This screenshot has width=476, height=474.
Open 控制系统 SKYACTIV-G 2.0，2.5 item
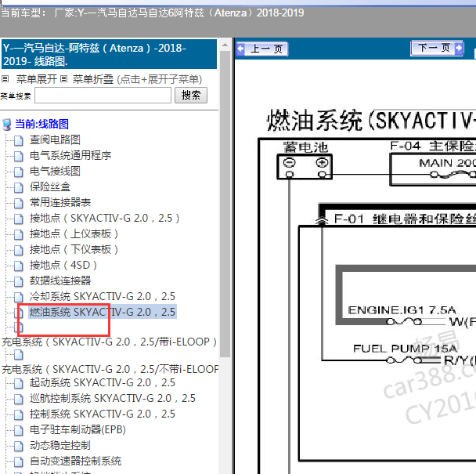pyautogui.click(x=103, y=414)
